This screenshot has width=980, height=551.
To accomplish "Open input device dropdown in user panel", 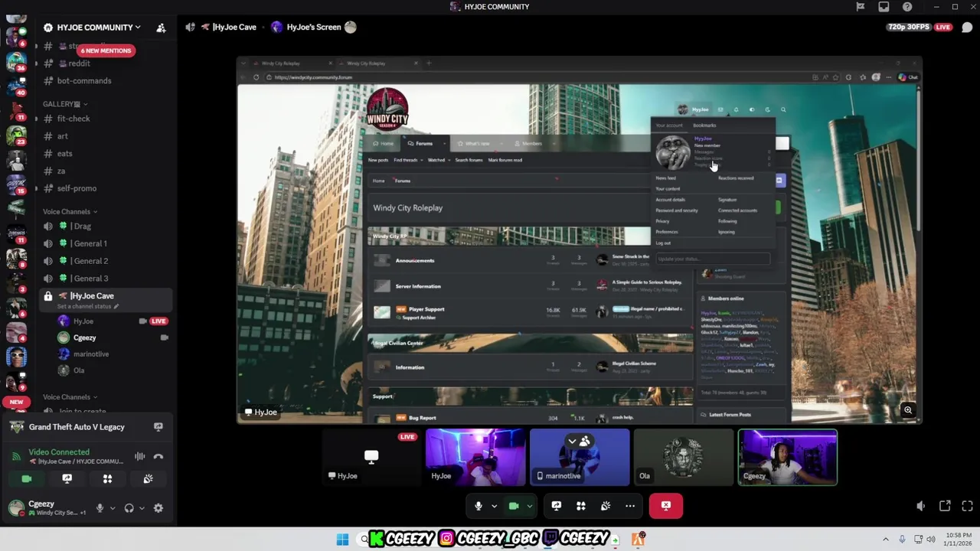I will click(x=113, y=508).
